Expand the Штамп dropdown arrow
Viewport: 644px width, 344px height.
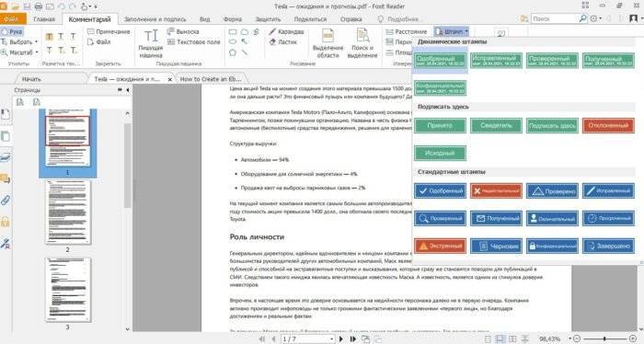tap(466, 31)
